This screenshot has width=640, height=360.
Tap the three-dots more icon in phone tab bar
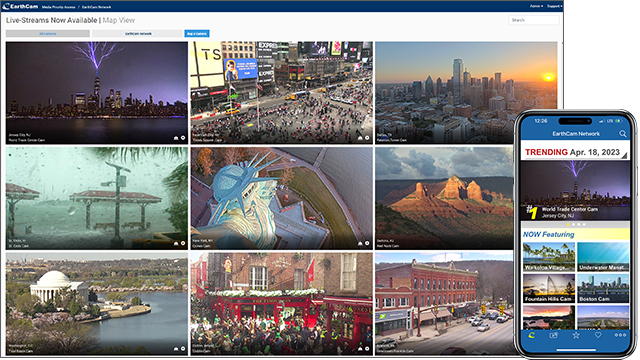[x=620, y=335]
